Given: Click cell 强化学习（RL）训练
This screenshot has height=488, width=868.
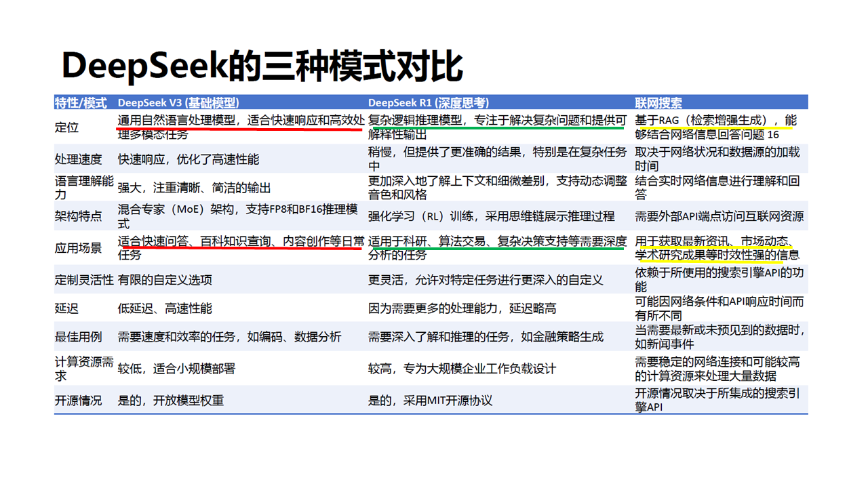Looking at the screenshot, I should point(492,216).
